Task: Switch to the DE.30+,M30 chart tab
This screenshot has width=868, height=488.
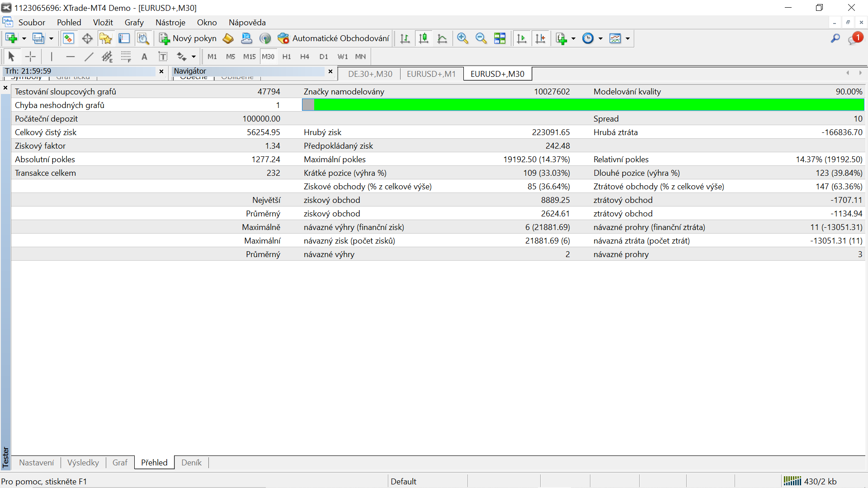Action: pos(370,74)
